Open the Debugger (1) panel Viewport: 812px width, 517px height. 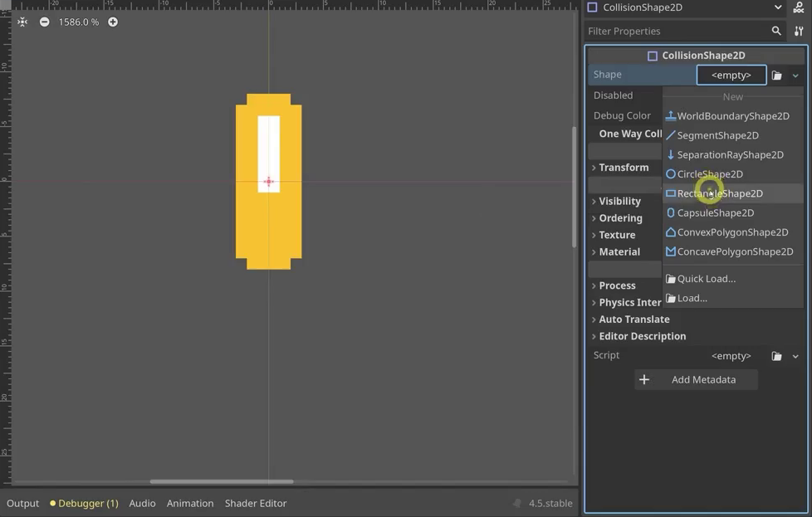click(84, 504)
